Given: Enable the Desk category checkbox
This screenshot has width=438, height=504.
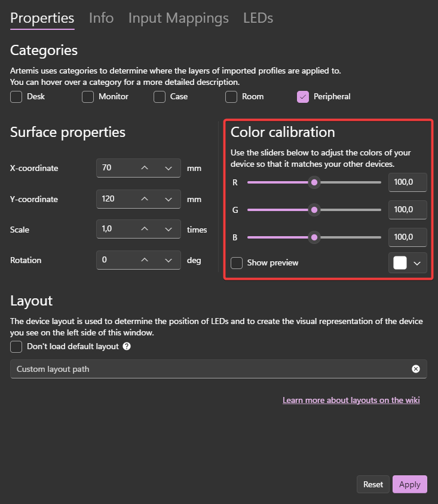Looking at the screenshot, I should click(x=16, y=97).
